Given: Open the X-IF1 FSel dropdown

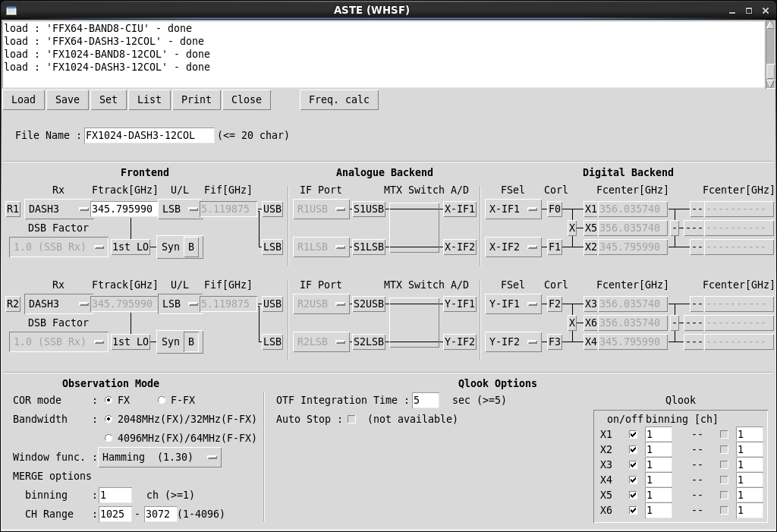Looking at the screenshot, I should pyautogui.click(x=513, y=209).
